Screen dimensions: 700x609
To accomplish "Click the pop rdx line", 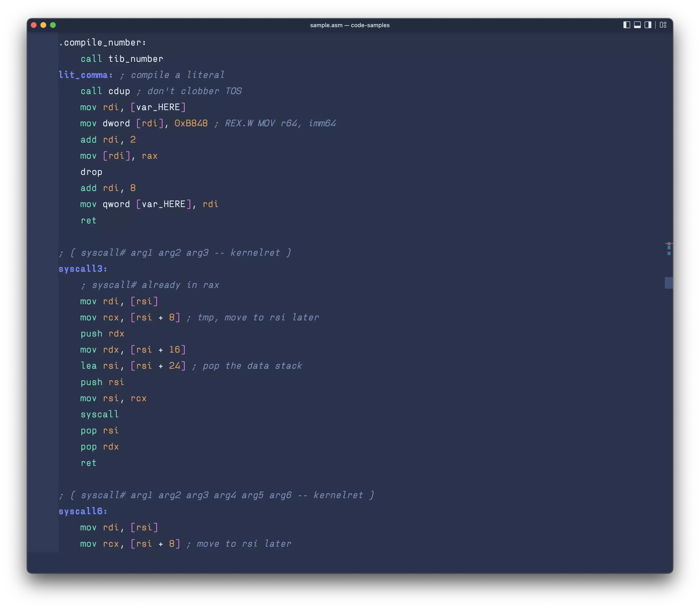I will pyautogui.click(x=100, y=447).
